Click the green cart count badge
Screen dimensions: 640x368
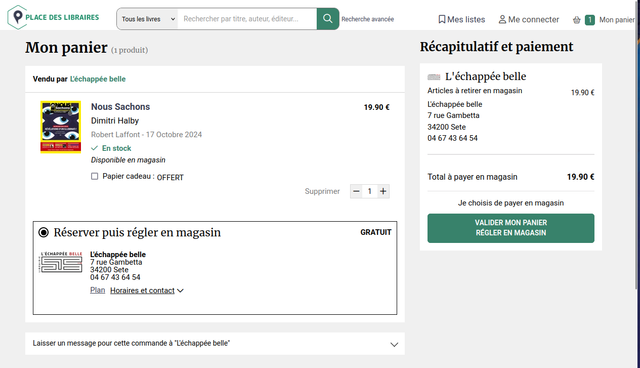pyautogui.click(x=589, y=20)
